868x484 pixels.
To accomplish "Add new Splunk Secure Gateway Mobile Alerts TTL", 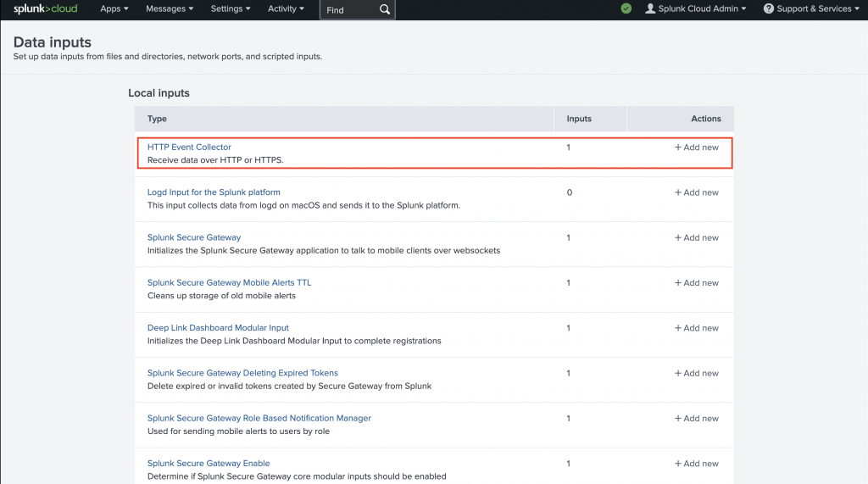I will point(696,283).
